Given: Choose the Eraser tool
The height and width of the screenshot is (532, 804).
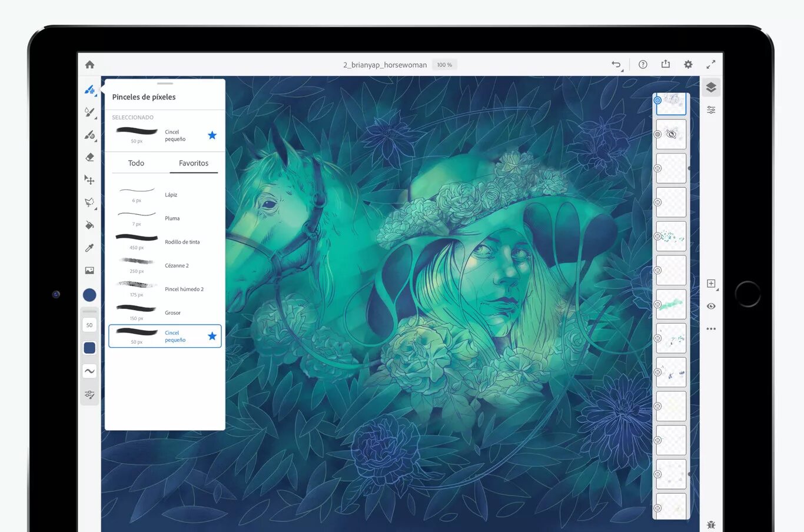Looking at the screenshot, I should point(89,157).
